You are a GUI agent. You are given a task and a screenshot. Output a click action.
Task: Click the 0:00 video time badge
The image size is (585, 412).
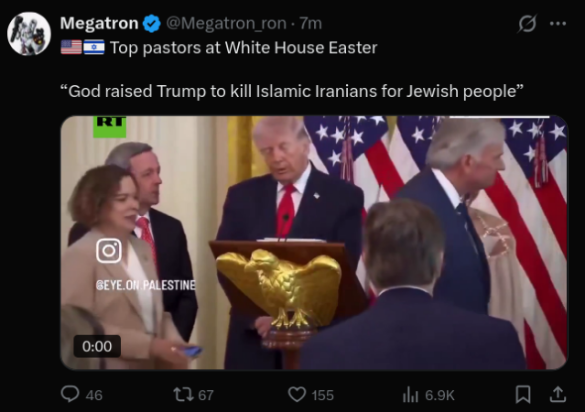97,346
